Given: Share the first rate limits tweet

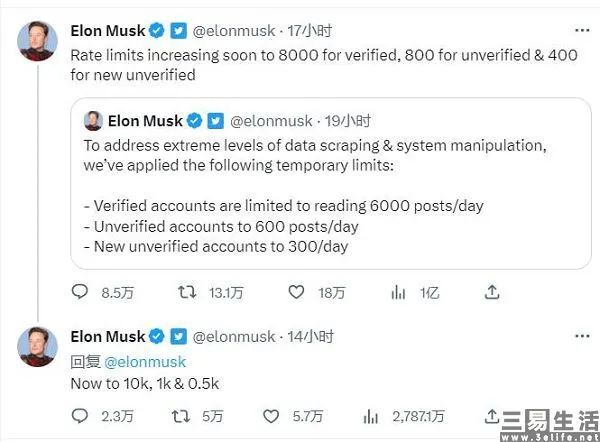Looking at the screenshot, I should (491, 292).
